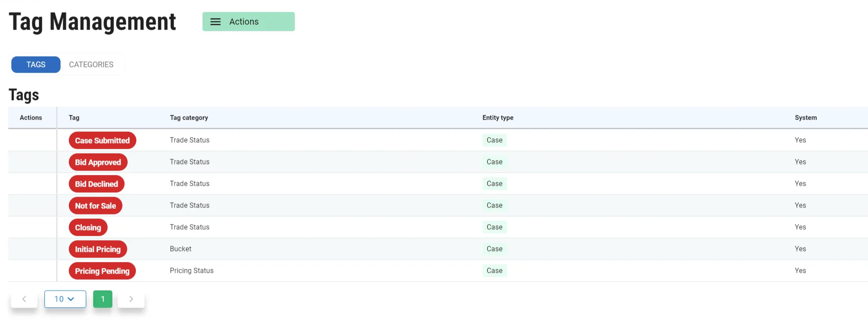Select the Tags tab
The height and width of the screenshot is (328, 868).
point(36,64)
